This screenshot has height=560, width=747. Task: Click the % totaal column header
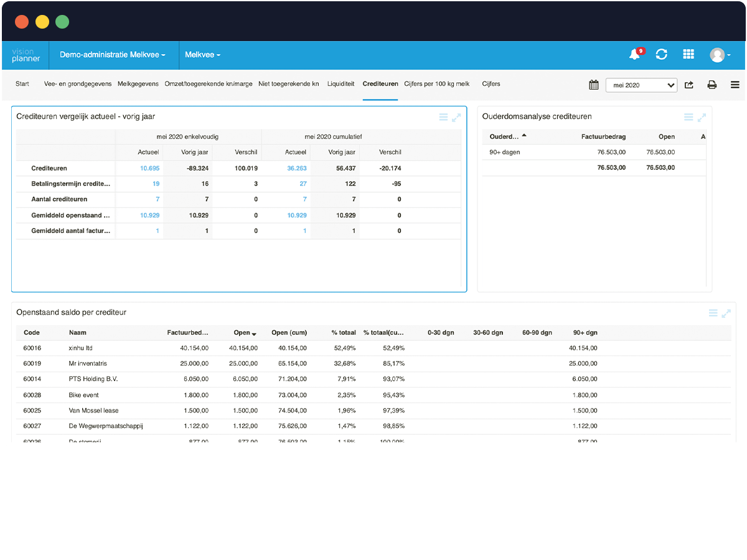(x=344, y=333)
